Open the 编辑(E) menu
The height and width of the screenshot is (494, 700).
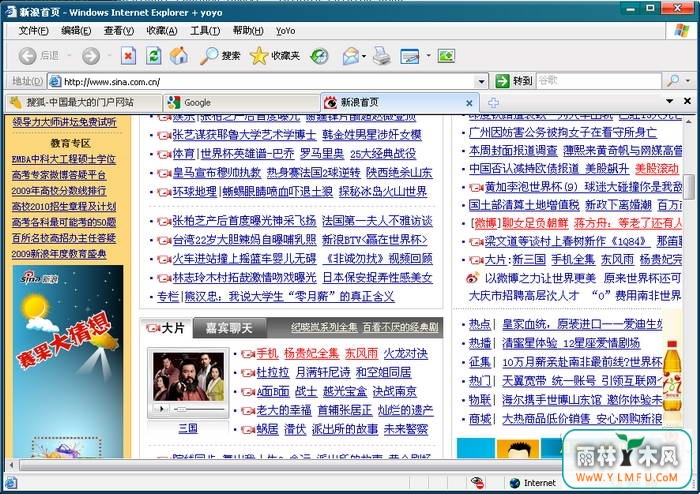(x=76, y=31)
